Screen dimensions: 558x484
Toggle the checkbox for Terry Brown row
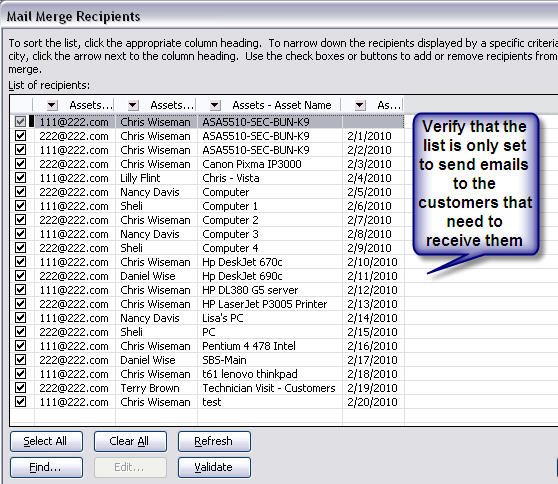click(21, 388)
